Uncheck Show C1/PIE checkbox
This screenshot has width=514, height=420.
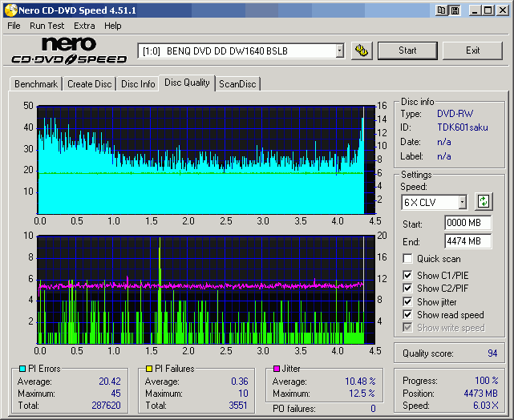pos(408,276)
